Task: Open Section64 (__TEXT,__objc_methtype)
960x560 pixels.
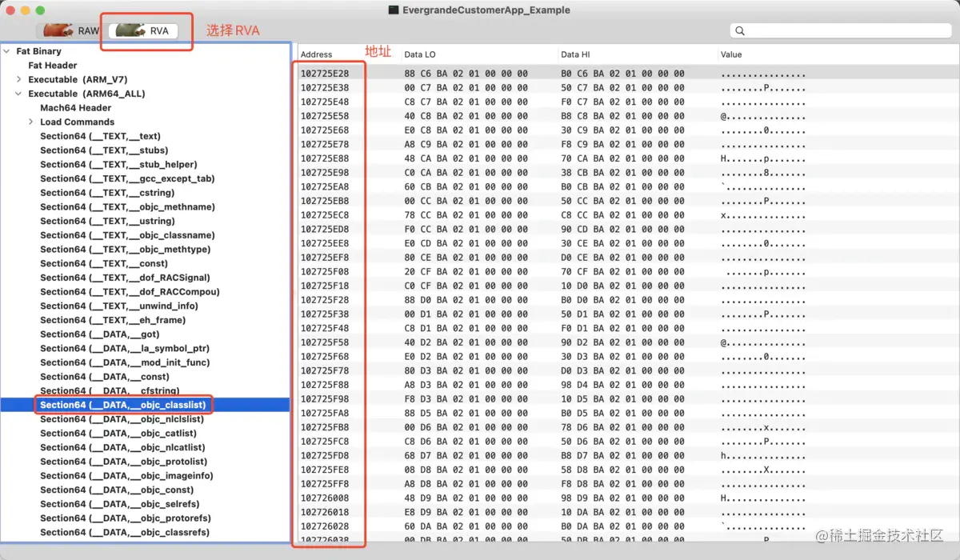Action: (x=126, y=249)
